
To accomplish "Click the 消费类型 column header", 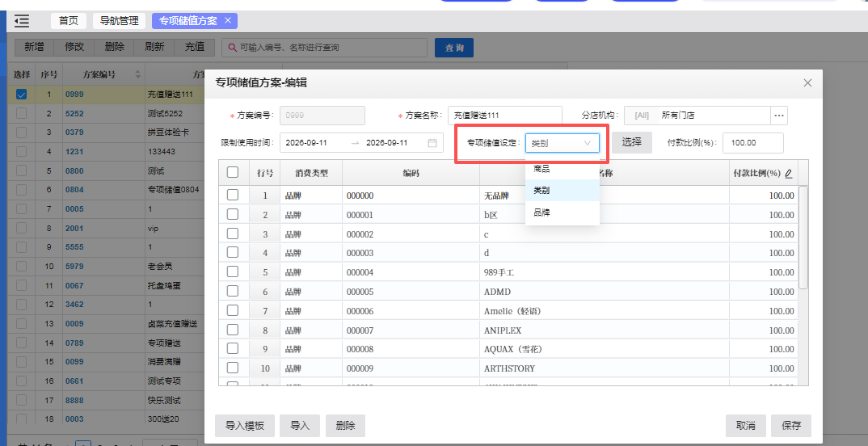I will [x=312, y=173].
